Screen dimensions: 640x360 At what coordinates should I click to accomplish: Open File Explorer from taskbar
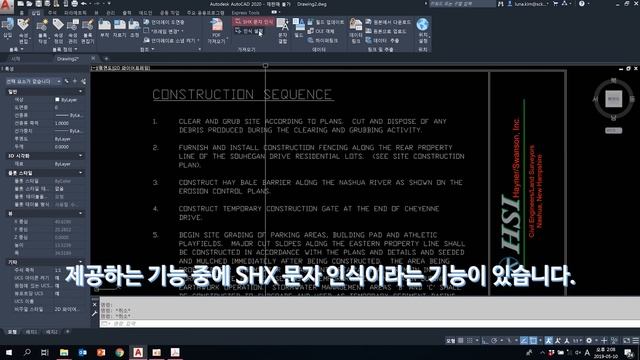click(64, 352)
